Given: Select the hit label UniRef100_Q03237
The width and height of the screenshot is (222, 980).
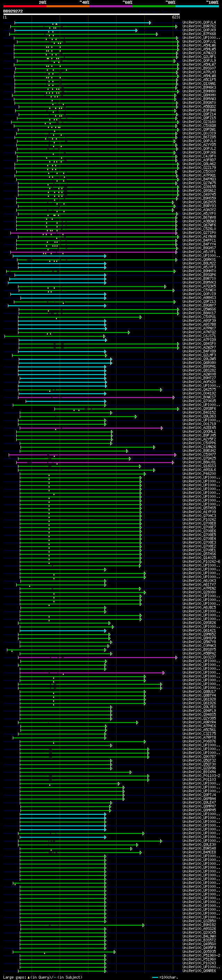Looking at the screenshot, I should click(199, 657).
